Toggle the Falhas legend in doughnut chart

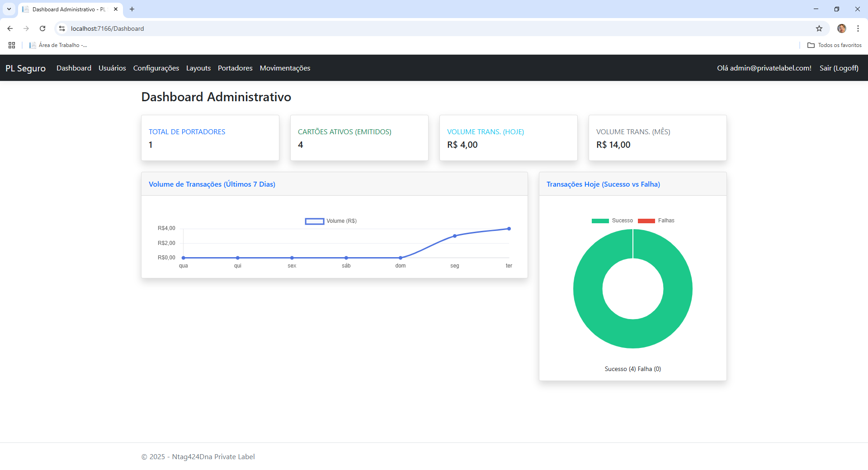tap(656, 221)
